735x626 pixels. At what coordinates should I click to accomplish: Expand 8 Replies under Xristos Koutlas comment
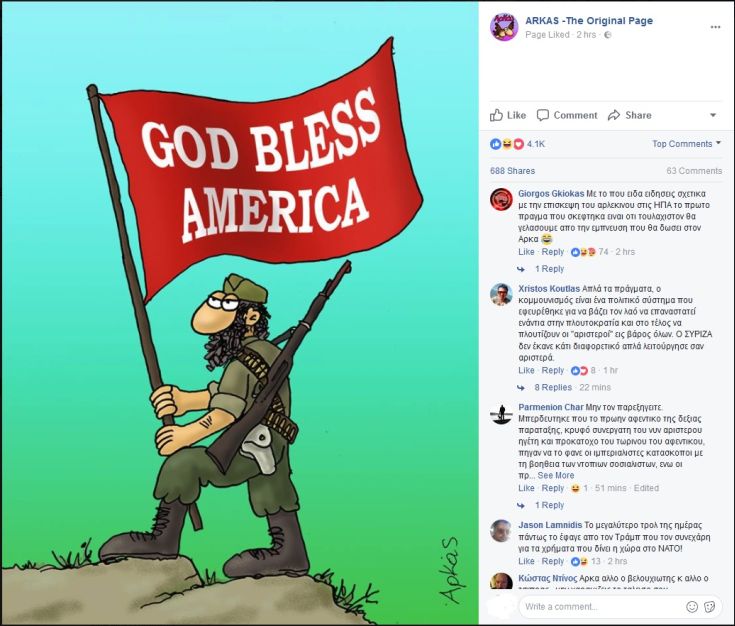pos(553,387)
